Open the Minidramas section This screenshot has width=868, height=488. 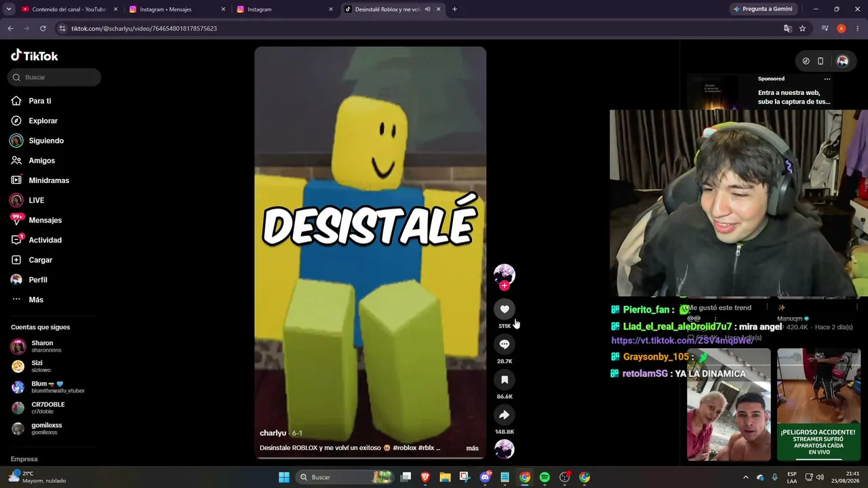(x=49, y=180)
